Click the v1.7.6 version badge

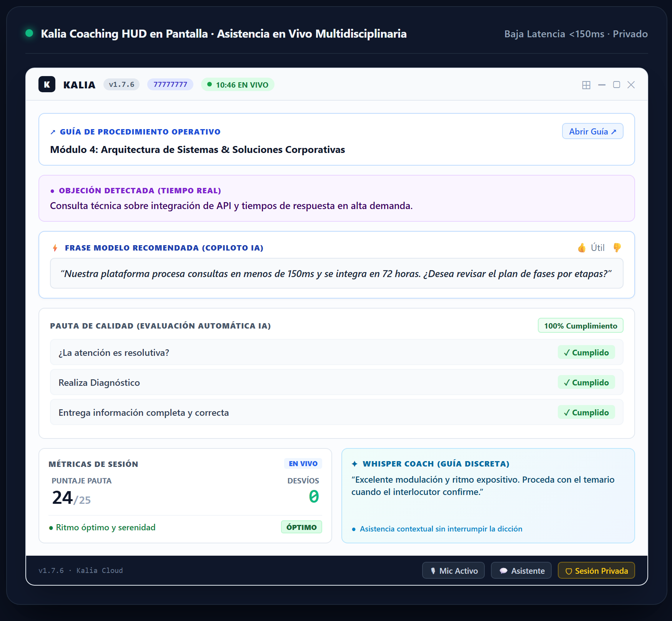(121, 85)
